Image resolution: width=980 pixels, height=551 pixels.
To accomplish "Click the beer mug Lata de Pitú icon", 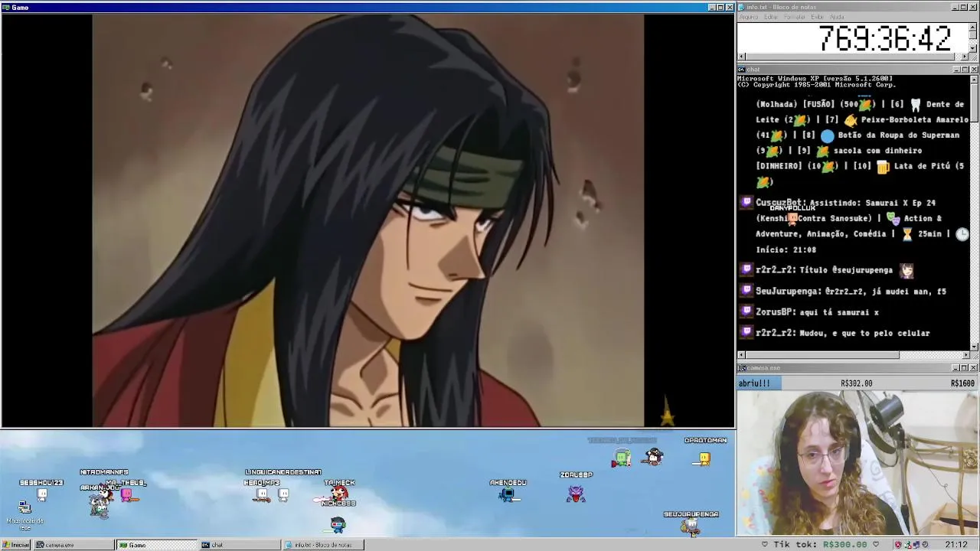I will tap(883, 166).
